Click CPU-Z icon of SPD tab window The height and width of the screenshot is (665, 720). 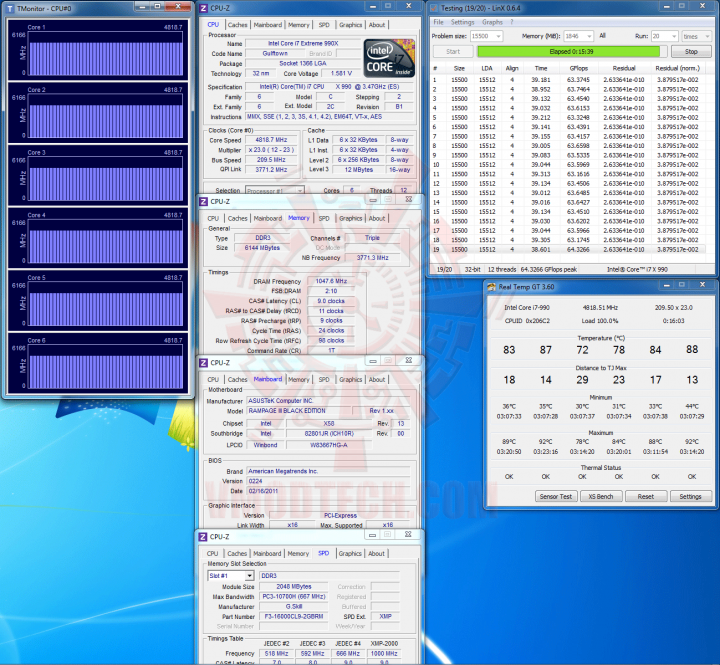[x=203, y=536]
